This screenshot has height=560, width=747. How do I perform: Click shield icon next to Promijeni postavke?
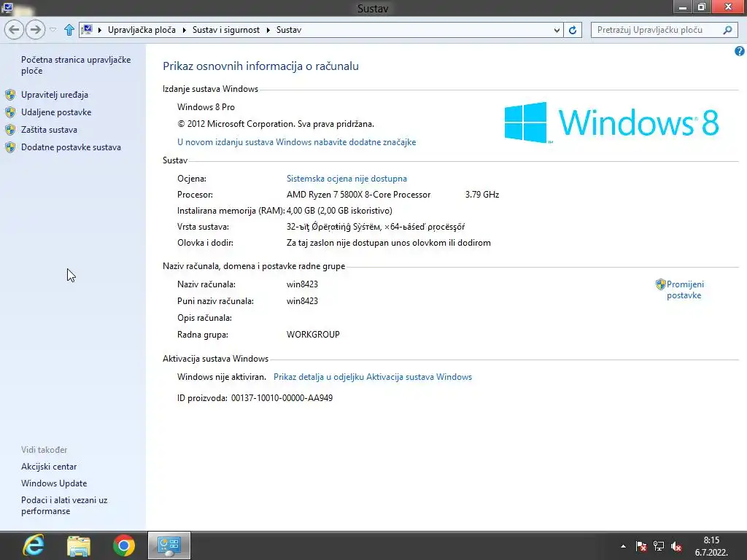tap(660, 284)
